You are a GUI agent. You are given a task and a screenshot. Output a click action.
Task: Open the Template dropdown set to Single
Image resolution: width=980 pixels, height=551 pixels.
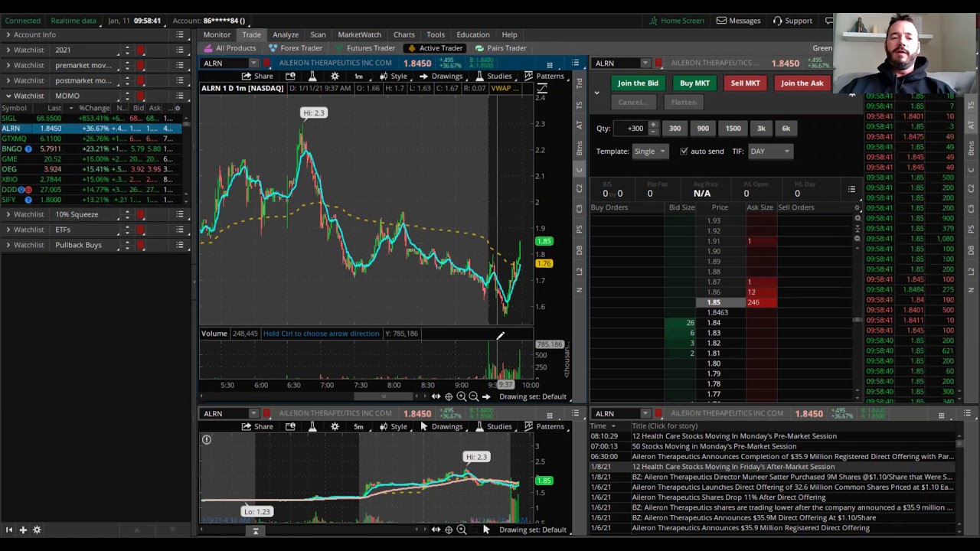coord(649,152)
